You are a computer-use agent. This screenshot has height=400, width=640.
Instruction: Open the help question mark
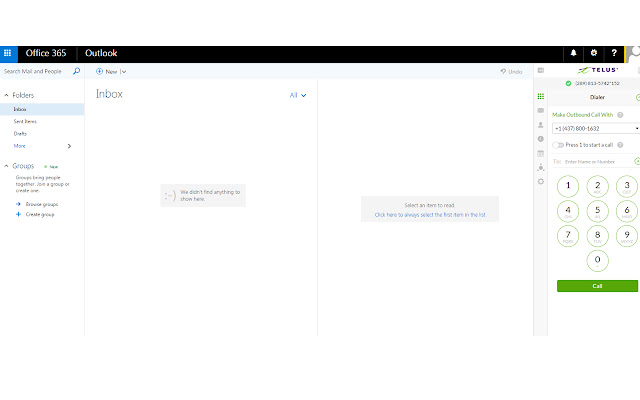click(614, 53)
